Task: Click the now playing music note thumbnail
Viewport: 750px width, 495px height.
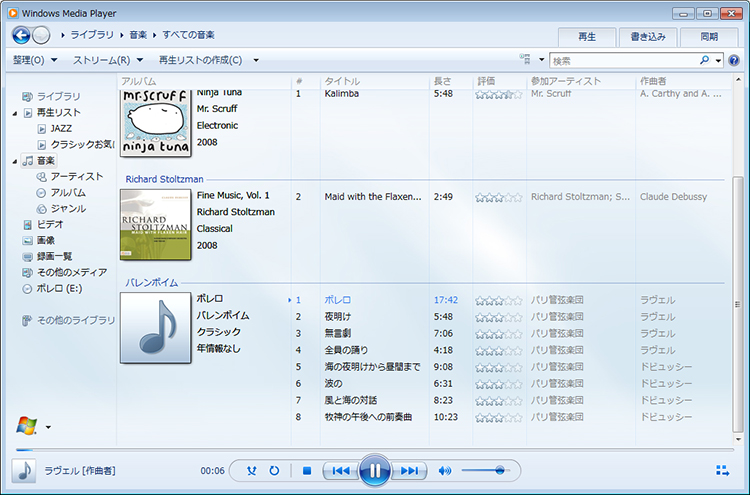Action: (x=24, y=471)
